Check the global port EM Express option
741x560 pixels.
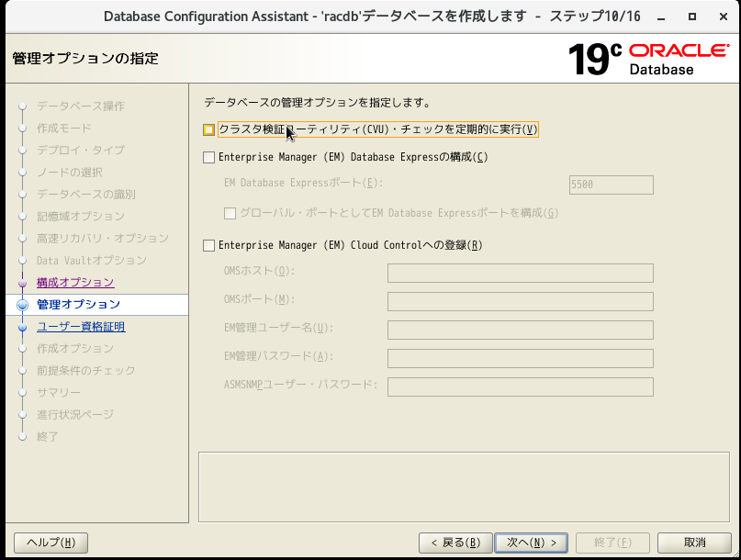230,213
